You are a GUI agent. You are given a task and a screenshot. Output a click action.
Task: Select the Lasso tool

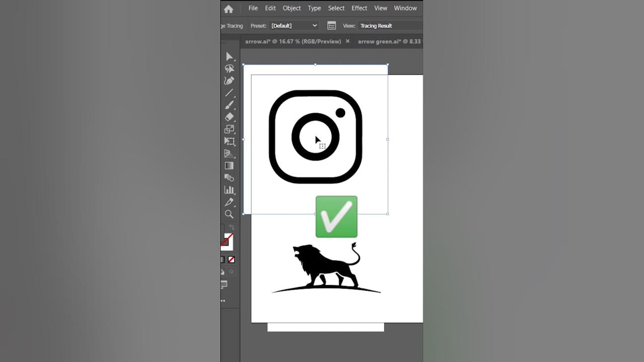(x=229, y=69)
